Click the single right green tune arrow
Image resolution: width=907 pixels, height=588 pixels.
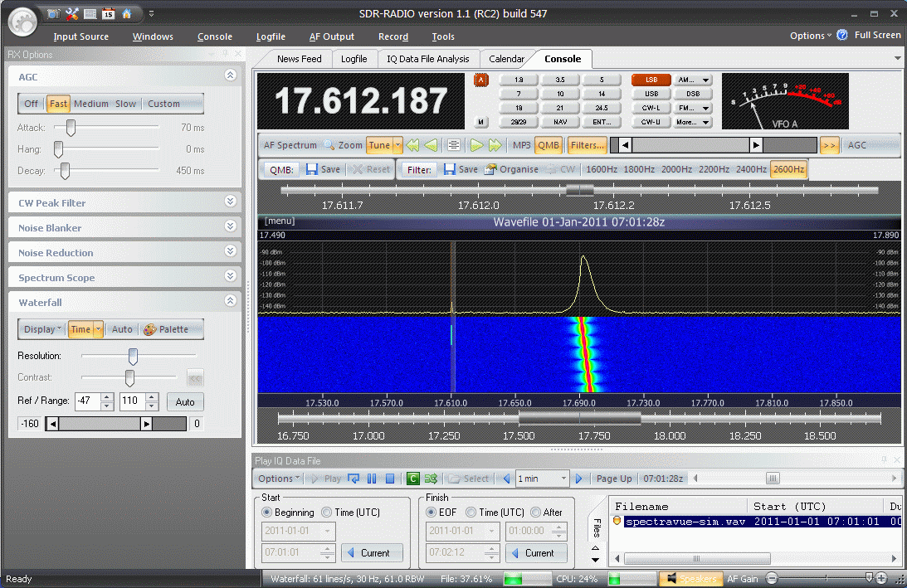476,145
